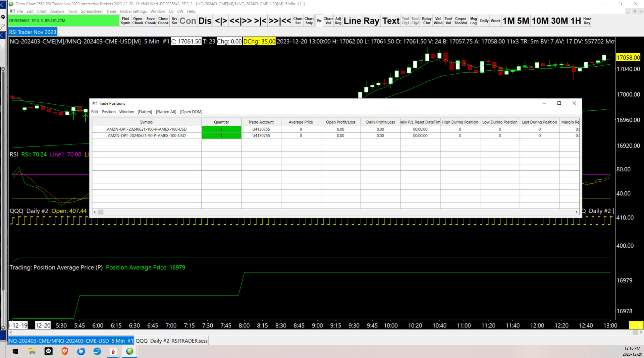Switch to the QQQ Daily #2 tab
The width and height of the screenshot is (644, 358).
[152, 341]
